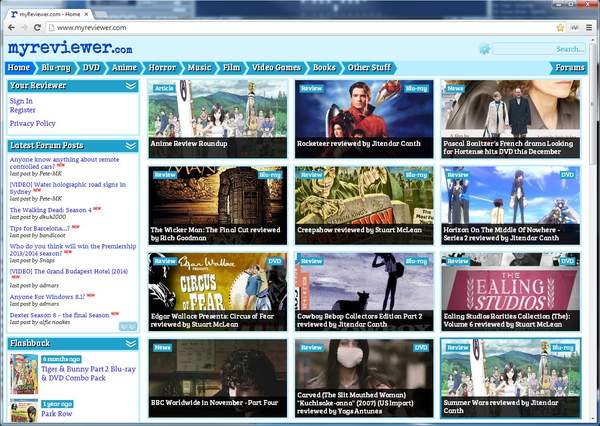Click the Sign In link
The width and height of the screenshot is (600, 426).
click(21, 101)
